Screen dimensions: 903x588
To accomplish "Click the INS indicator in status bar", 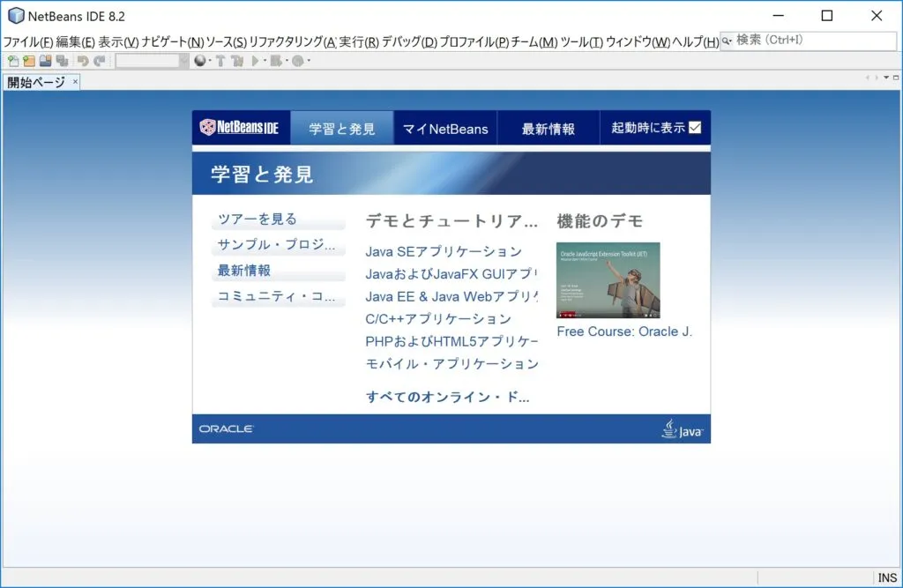I will click(887, 577).
